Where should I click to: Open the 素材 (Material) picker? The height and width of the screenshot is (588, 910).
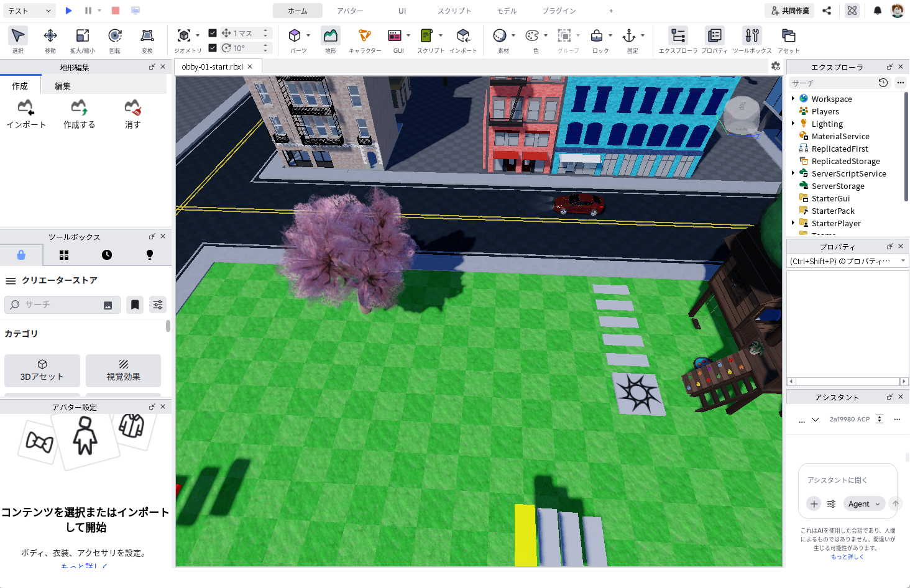click(x=500, y=35)
